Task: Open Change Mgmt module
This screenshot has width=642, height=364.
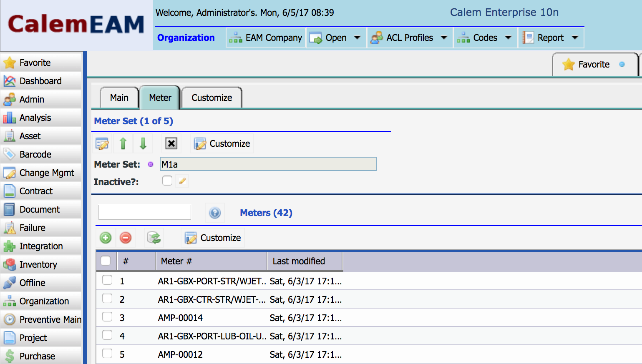Action: [41, 173]
